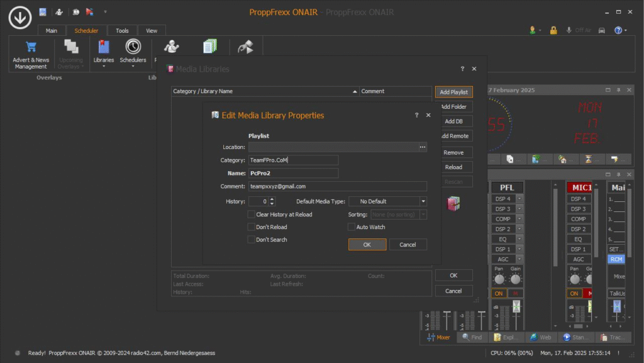Click the Name input field containing PcPro2

(x=293, y=173)
